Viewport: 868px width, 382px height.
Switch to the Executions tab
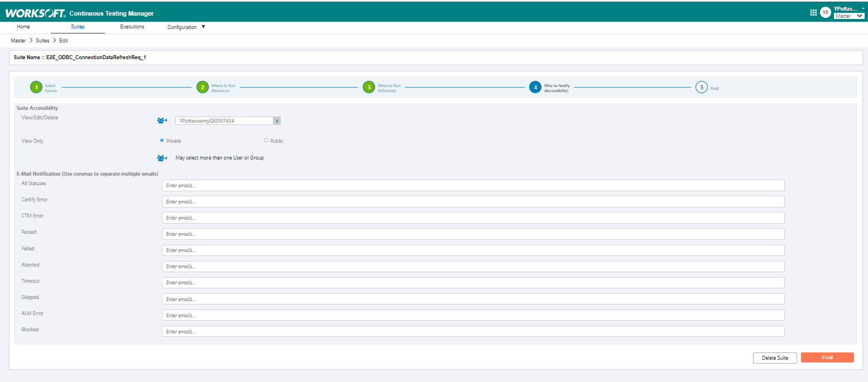click(132, 27)
